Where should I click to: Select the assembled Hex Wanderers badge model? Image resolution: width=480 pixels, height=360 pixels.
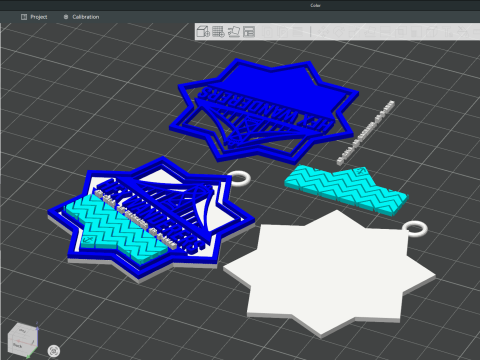[150, 220]
